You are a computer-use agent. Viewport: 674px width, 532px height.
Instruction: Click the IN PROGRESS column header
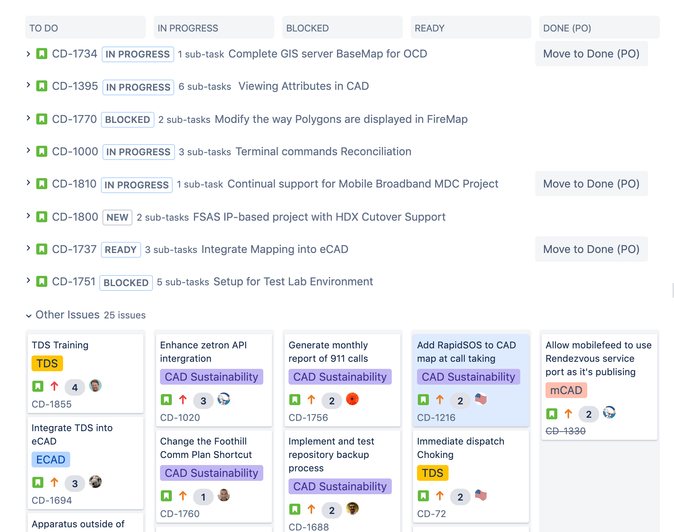(214, 28)
